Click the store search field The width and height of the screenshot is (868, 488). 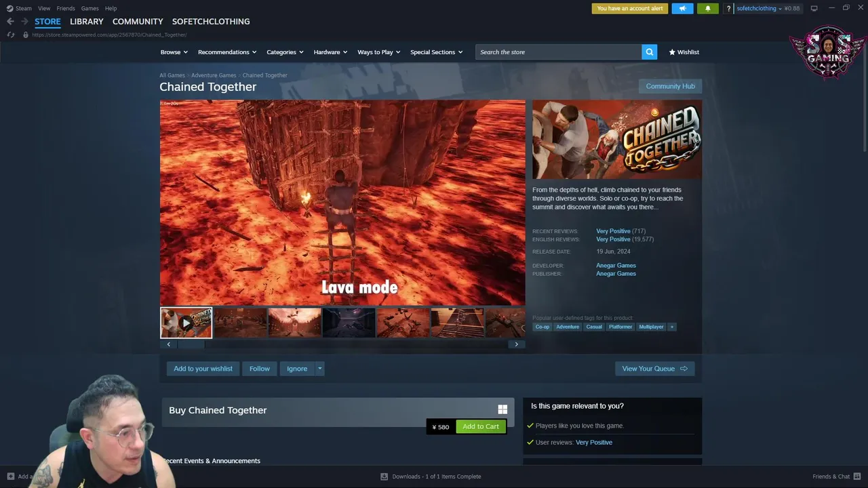(559, 52)
